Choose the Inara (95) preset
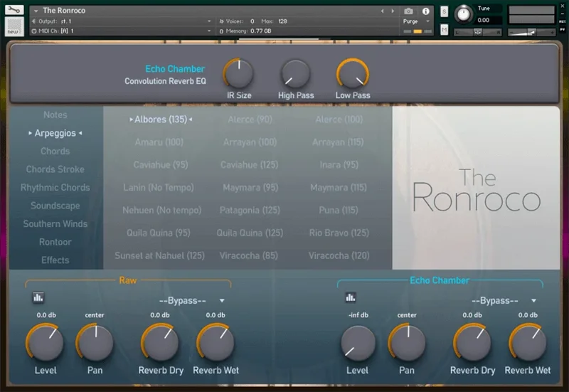Image resolution: width=569 pixels, height=392 pixels. pos(339,165)
